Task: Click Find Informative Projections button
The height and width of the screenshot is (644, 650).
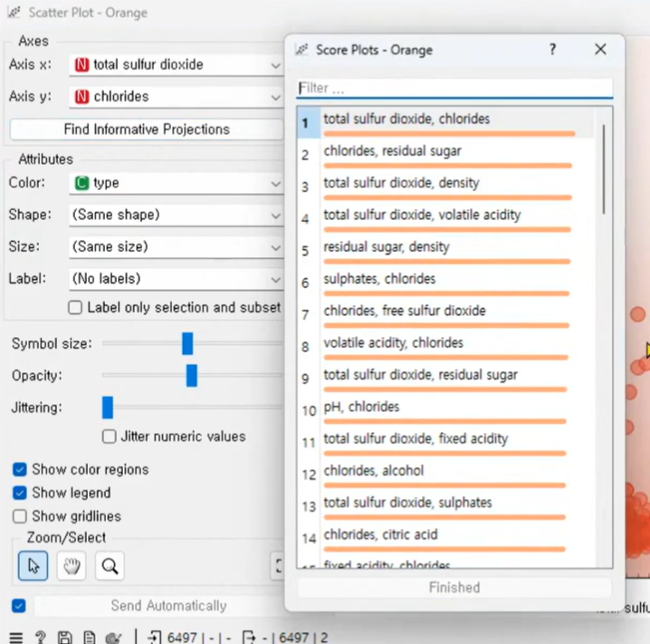Action: [147, 130]
